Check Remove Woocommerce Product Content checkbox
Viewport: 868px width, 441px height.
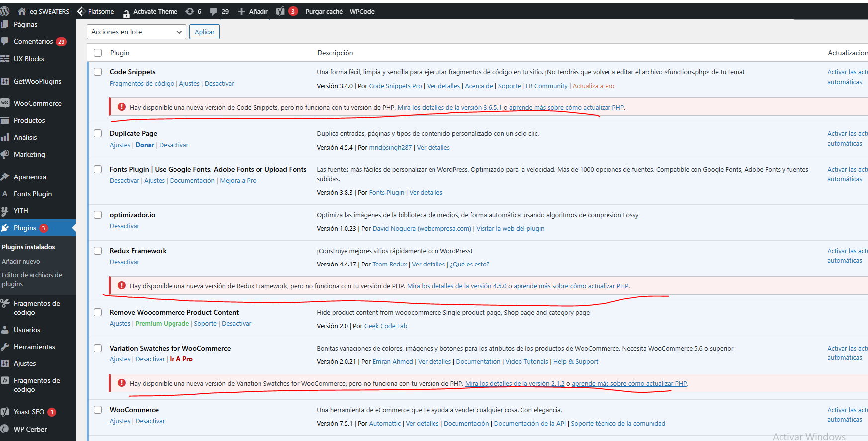98,312
